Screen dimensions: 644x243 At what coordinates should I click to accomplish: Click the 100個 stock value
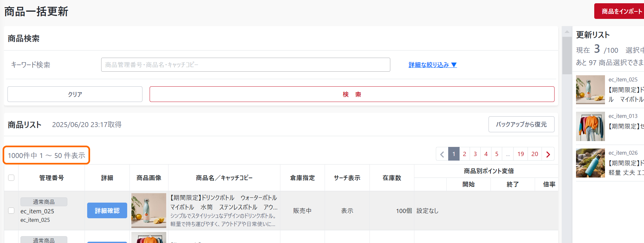click(x=404, y=211)
